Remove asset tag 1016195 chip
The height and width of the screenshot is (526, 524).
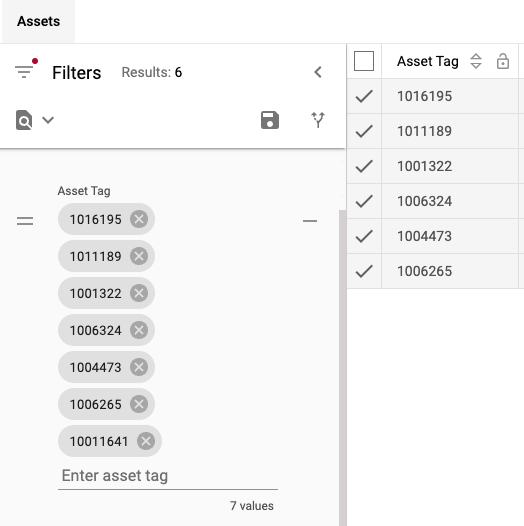point(139,219)
